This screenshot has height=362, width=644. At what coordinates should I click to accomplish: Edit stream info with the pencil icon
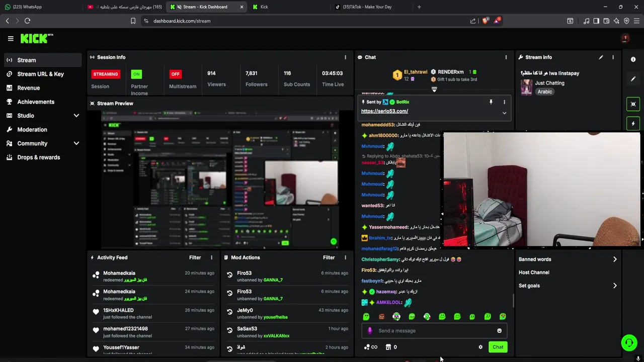(601, 57)
